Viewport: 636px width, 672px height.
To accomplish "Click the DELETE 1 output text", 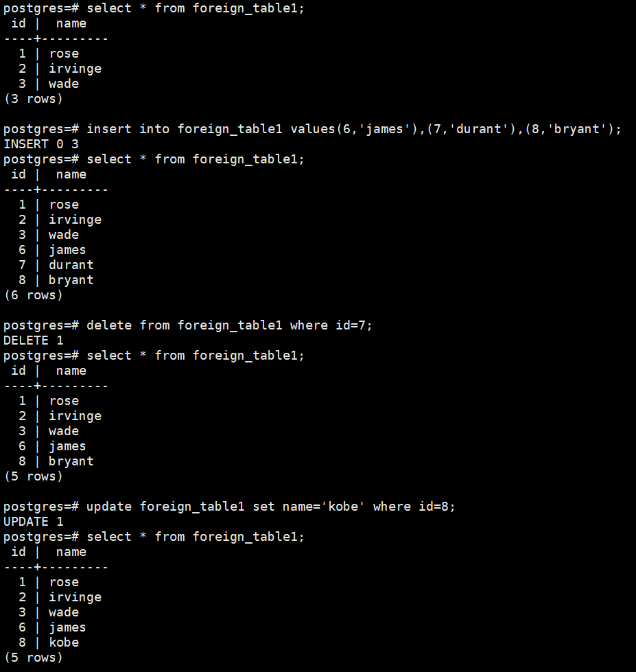I will pyautogui.click(x=34, y=340).
